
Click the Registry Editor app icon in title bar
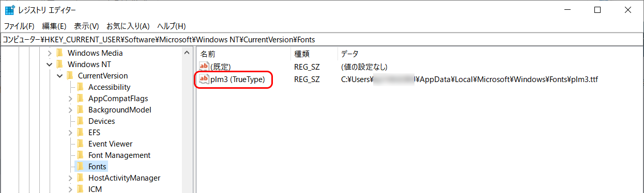(9, 10)
